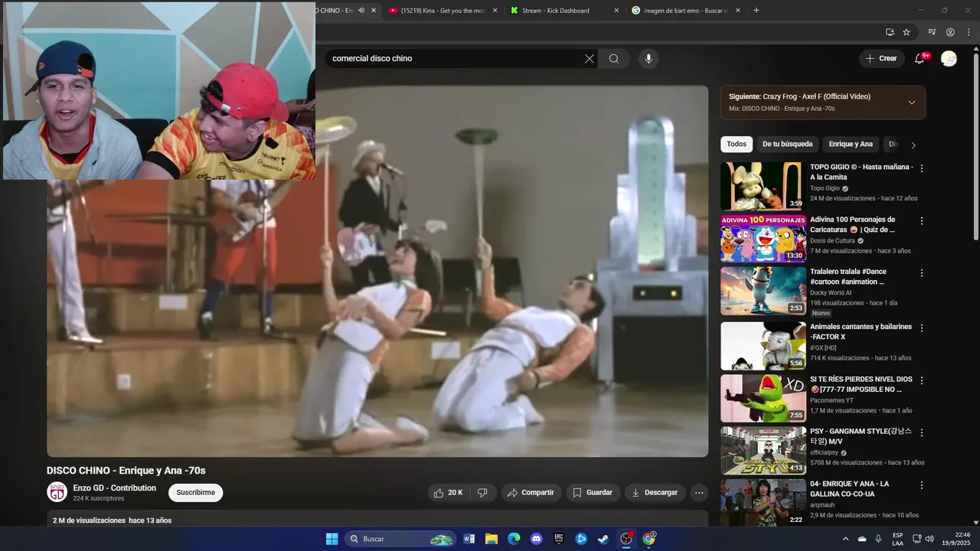Screen dimensions: 980x551
Task: Mute the DISCO CHINO tab audio
Action: (x=361, y=11)
